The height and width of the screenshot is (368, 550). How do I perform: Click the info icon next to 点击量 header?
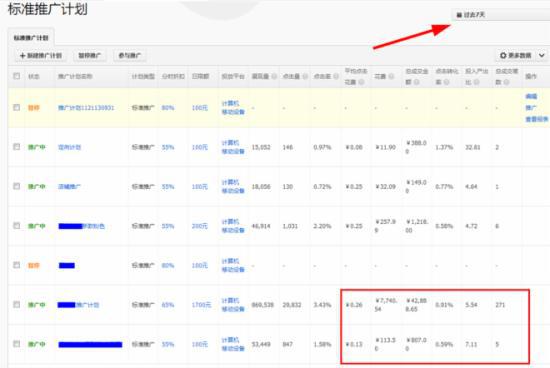(x=305, y=76)
